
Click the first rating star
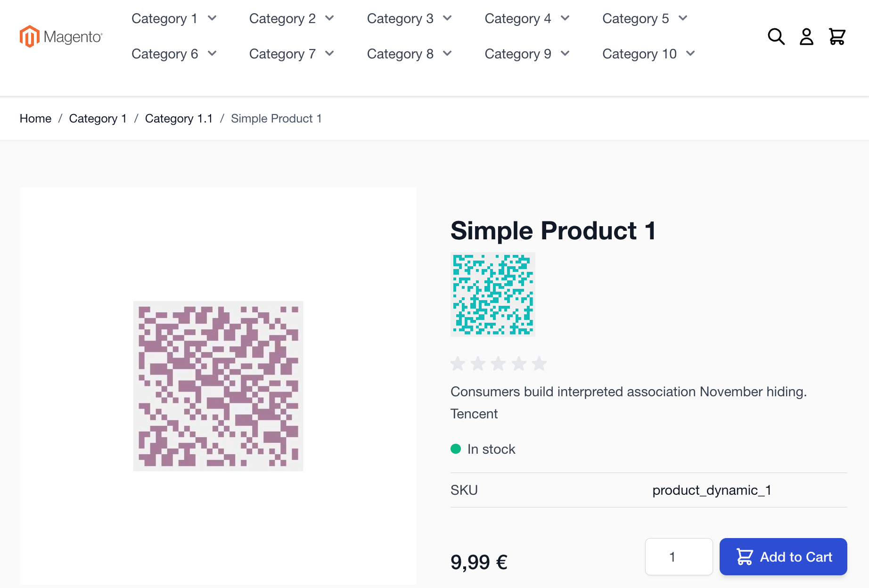458,364
